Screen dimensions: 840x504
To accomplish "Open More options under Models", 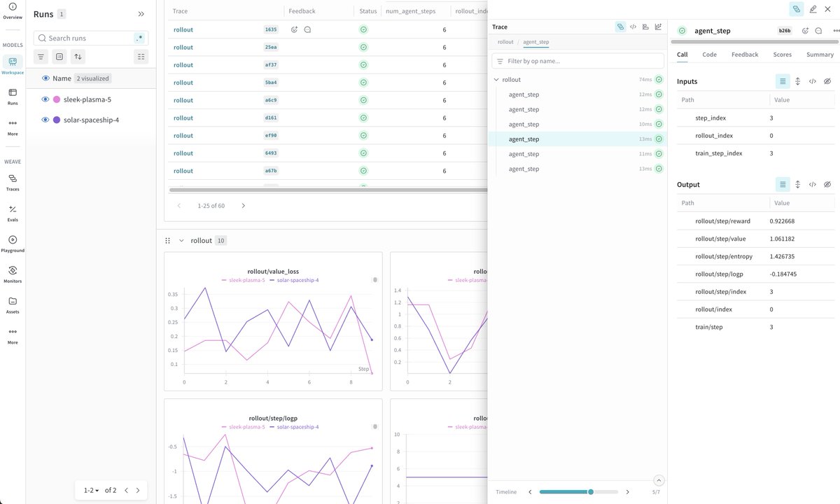I will coord(13,127).
